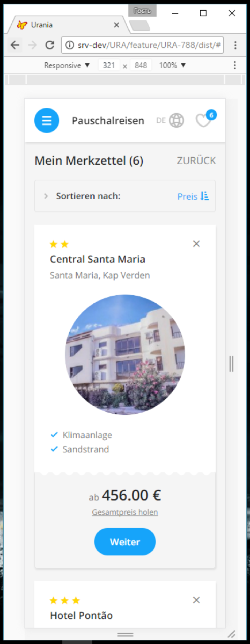Open device toolbar more options menu
The height and width of the screenshot is (644, 250).
pyautogui.click(x=234, y=65)
